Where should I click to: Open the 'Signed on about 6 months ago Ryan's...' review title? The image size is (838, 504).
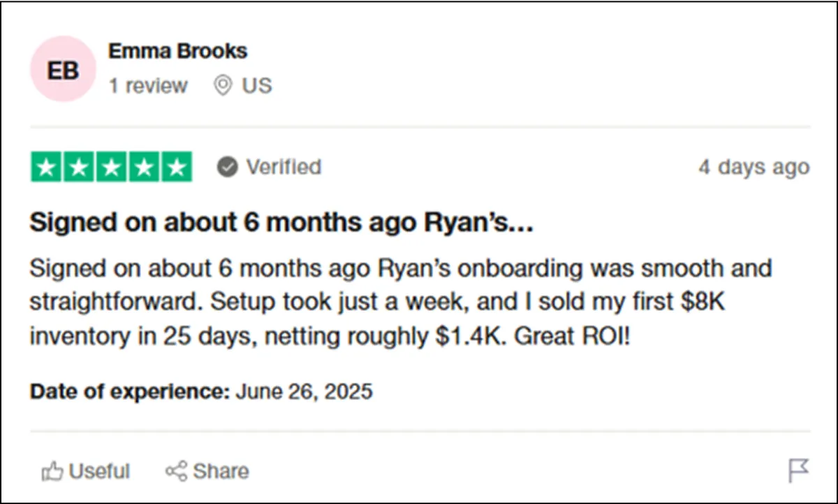(x=281, y=223)
